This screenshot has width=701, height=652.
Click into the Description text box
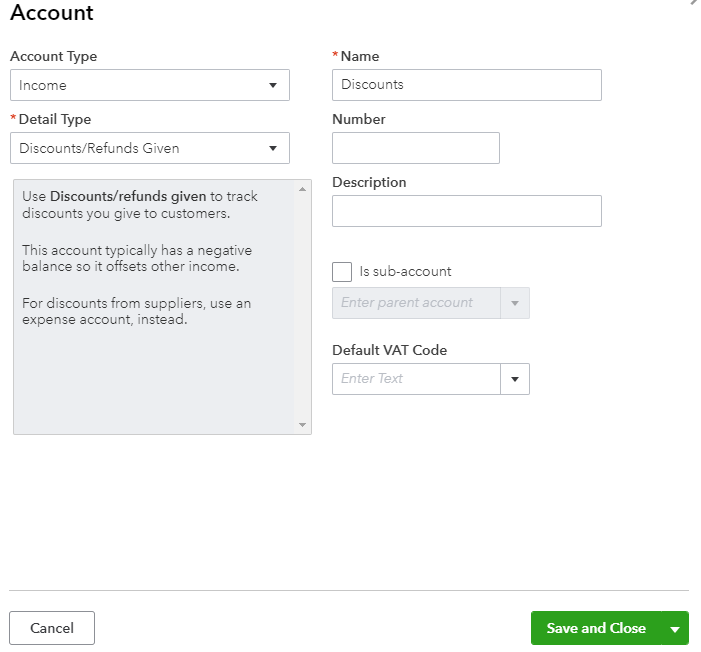click(x=466, y=211)
